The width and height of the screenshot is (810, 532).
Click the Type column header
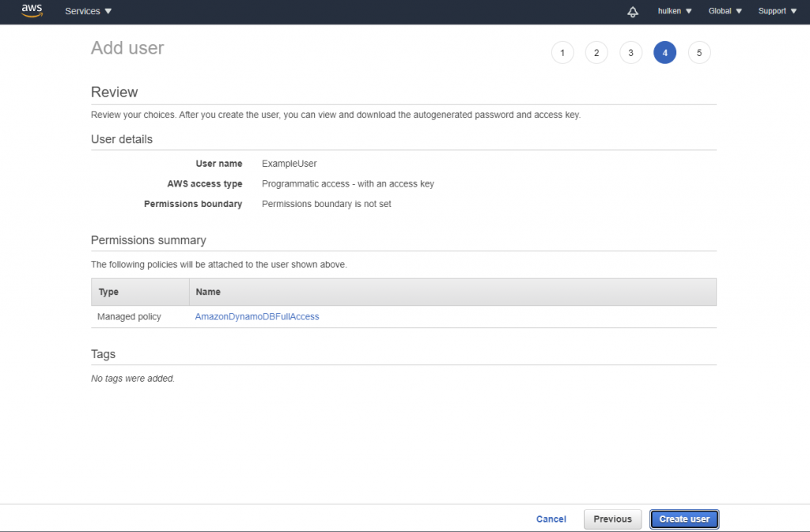[109, 292]
